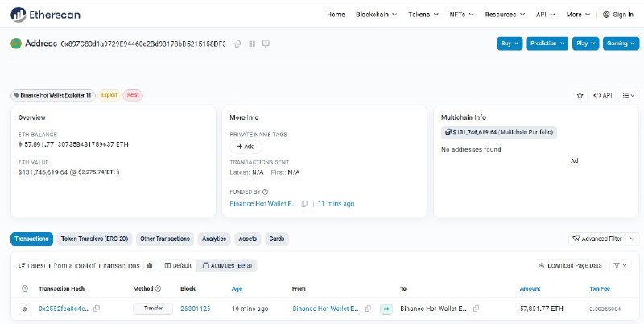Click the Transfer method badge
Screen dimensions: 644x324
coord(153,309)
